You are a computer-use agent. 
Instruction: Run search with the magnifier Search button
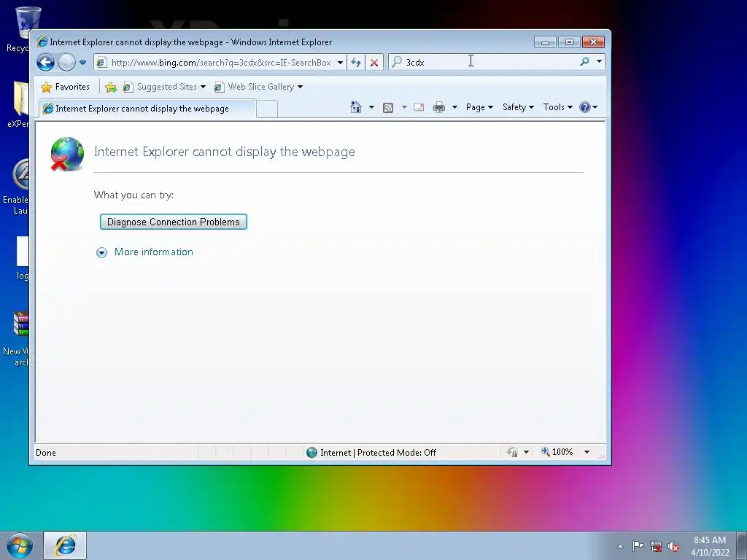[x=584, y=61]
